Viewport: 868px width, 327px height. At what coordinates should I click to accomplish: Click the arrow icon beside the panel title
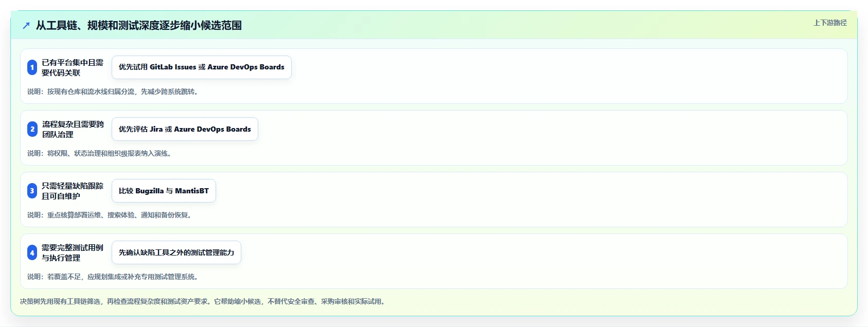(x=26, y=25)
